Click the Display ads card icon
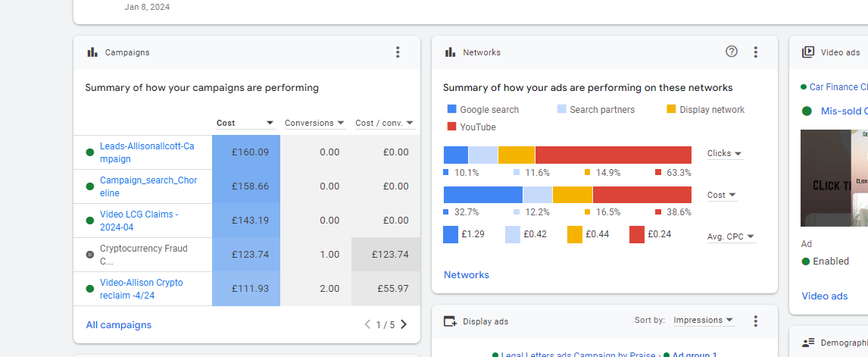Screen dimensions: 868x357 (450, 321)
